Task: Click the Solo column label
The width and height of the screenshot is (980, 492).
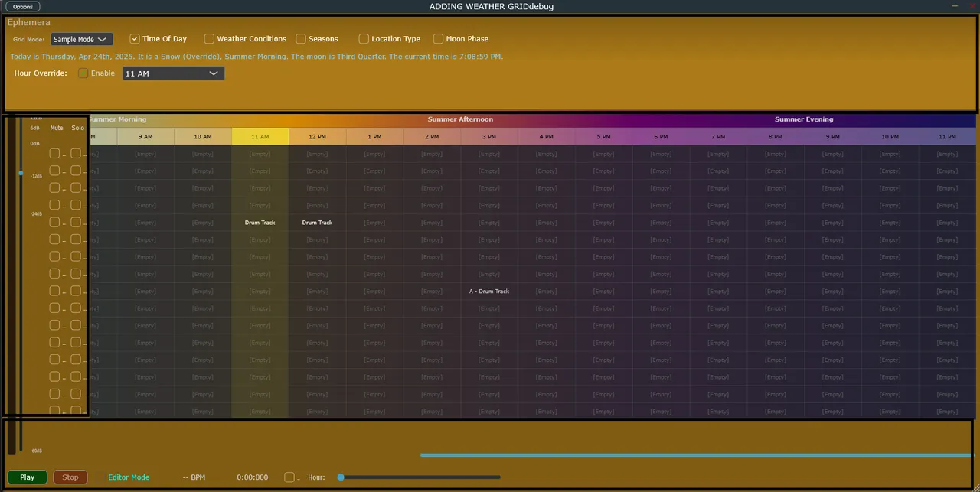Action: (78, 129)
